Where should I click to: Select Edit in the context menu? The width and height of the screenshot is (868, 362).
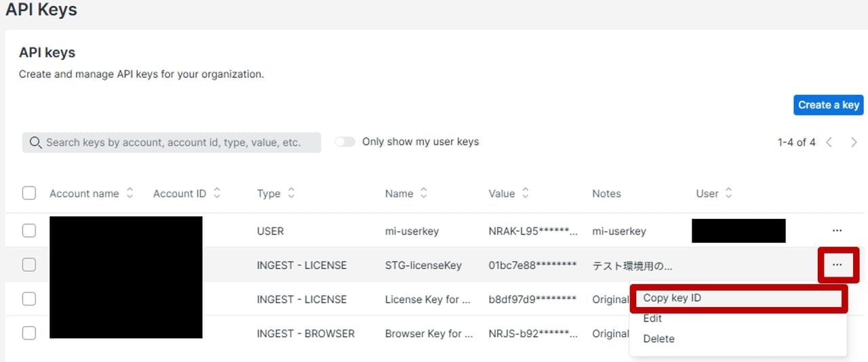652,318
